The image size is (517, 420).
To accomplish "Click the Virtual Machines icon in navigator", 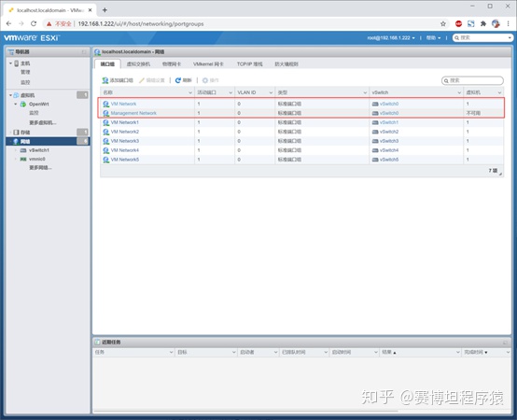I will pos(16,95).
